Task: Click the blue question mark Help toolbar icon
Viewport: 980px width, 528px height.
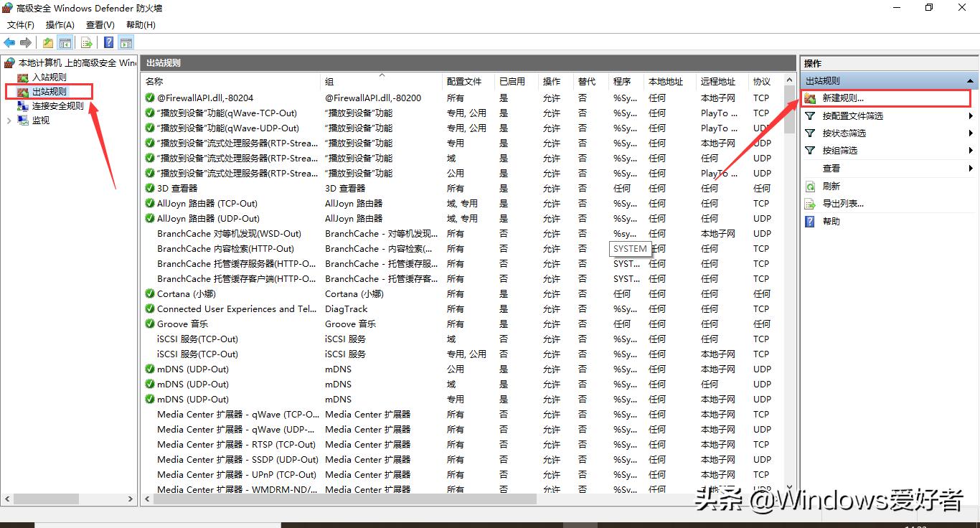Action: 108,42
